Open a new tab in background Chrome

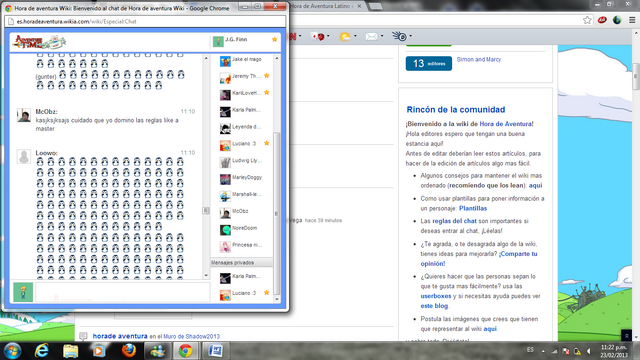point(376,7)
